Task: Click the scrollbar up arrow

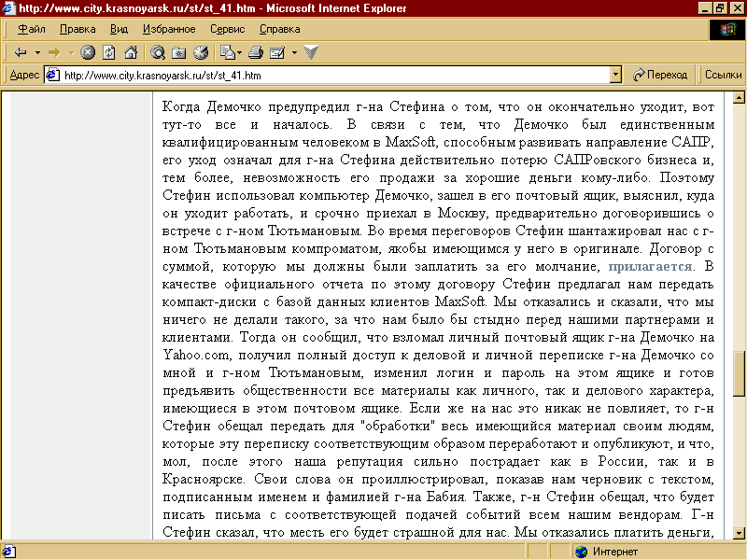Action: click(x=739, y=98)
